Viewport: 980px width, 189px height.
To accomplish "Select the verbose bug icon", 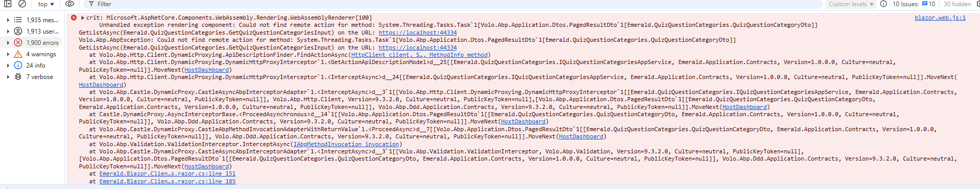I will click(x=18, y=77).
